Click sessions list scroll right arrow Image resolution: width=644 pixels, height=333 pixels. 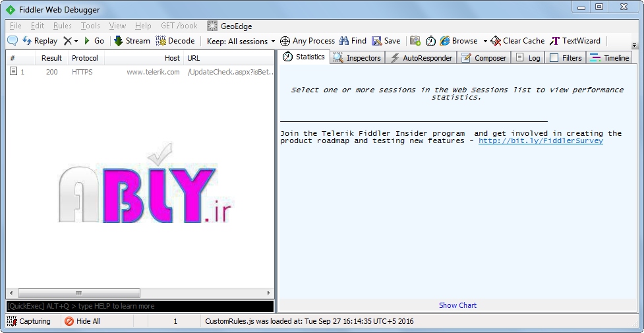coord(268,293)
